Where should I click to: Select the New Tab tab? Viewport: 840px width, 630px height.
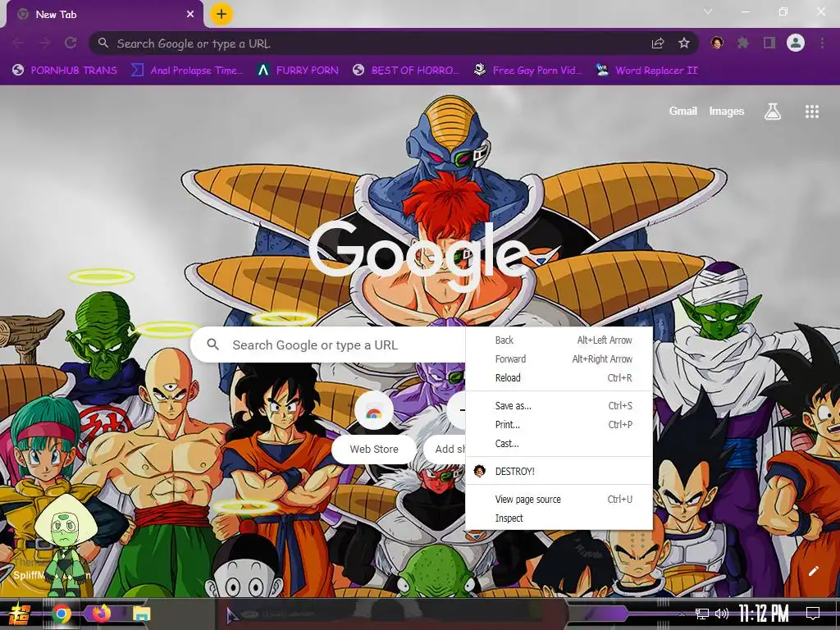[x=104, y=15]
